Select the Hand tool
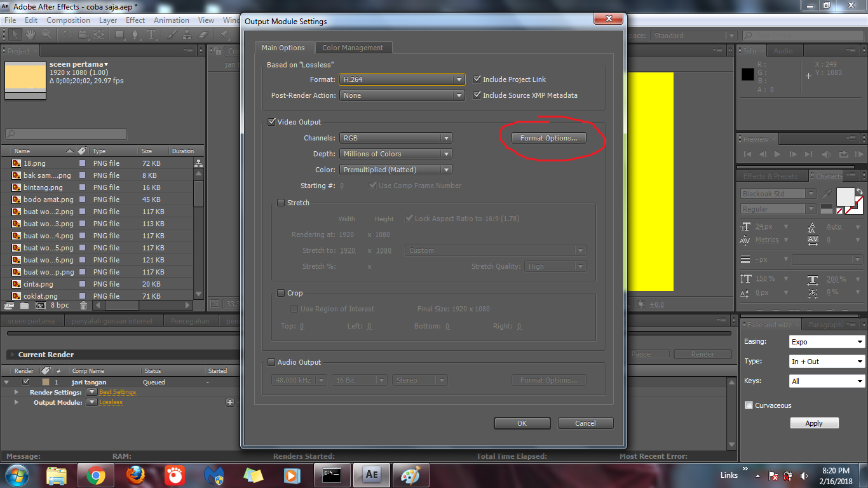 31,35
